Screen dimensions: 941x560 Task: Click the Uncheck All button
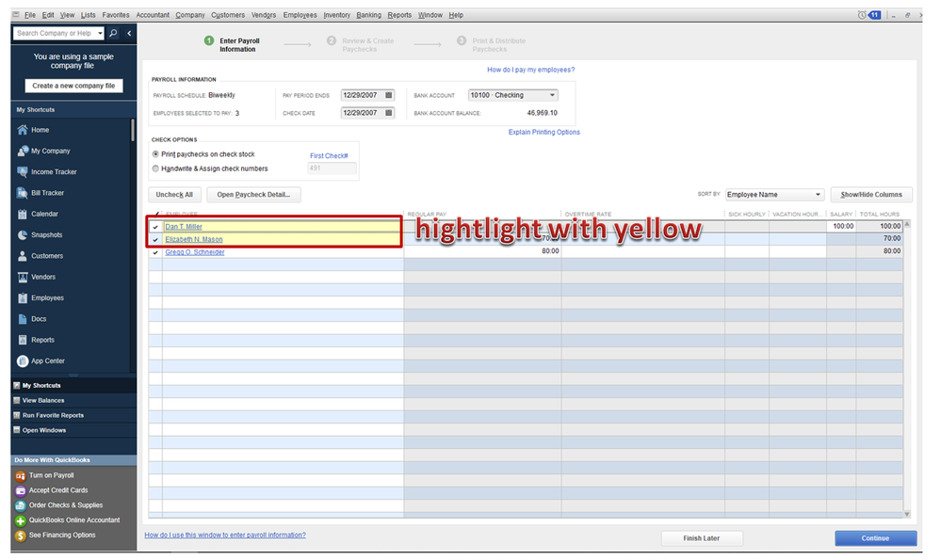(x=174, y=194)
